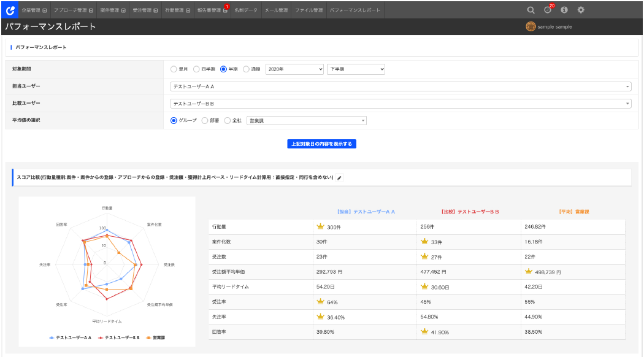Open the 名刺データ menu item
Viewport: 644px width, 357px height.
click(245, 10)
